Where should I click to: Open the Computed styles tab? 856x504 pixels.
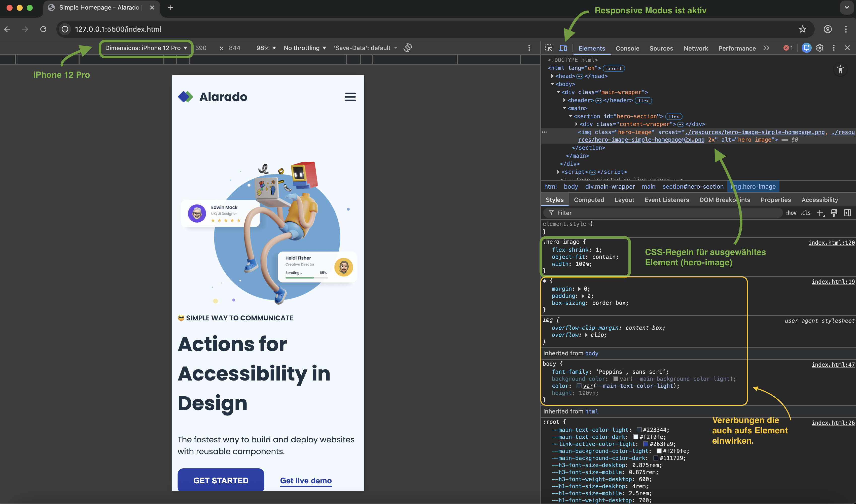click(x=589, y=200)
